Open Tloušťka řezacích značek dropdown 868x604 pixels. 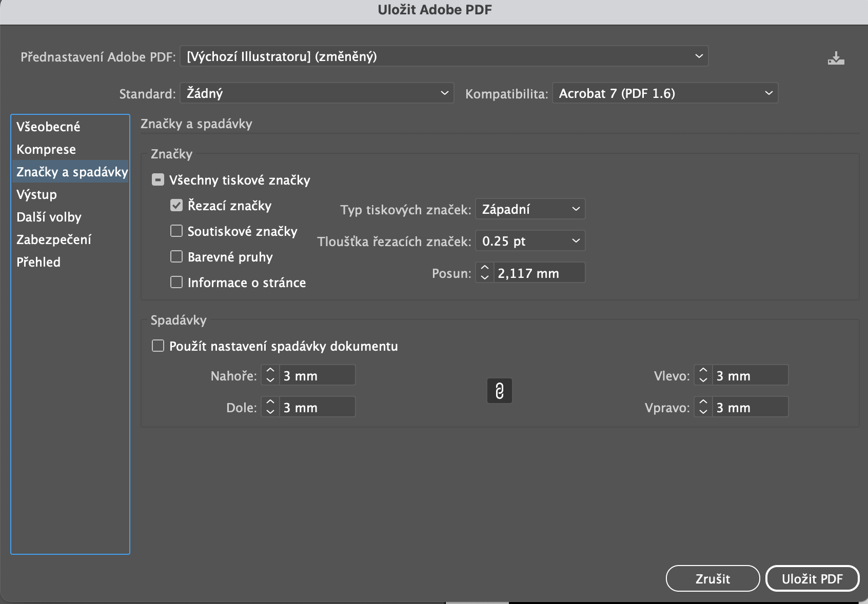point(530,241)
